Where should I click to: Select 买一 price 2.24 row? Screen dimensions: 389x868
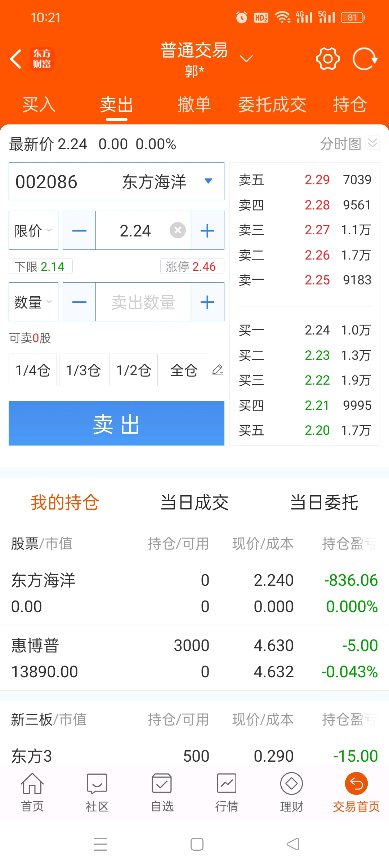point(305,330)
